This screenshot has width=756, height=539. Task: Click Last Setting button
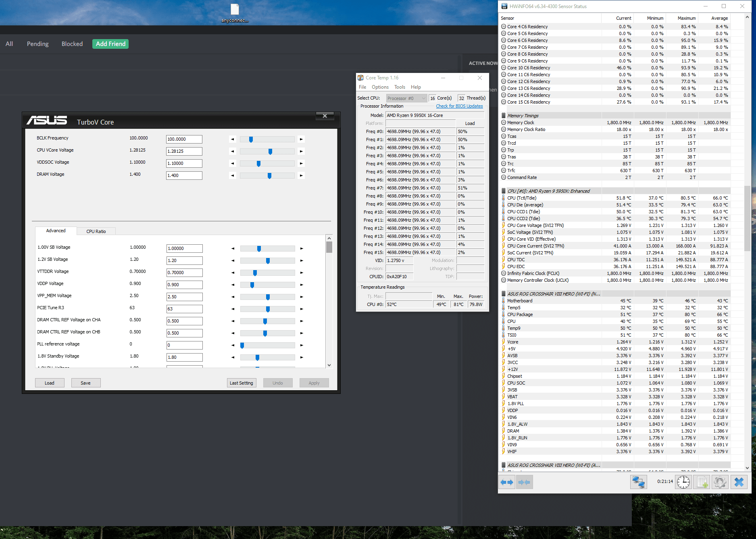coord(242,383)
